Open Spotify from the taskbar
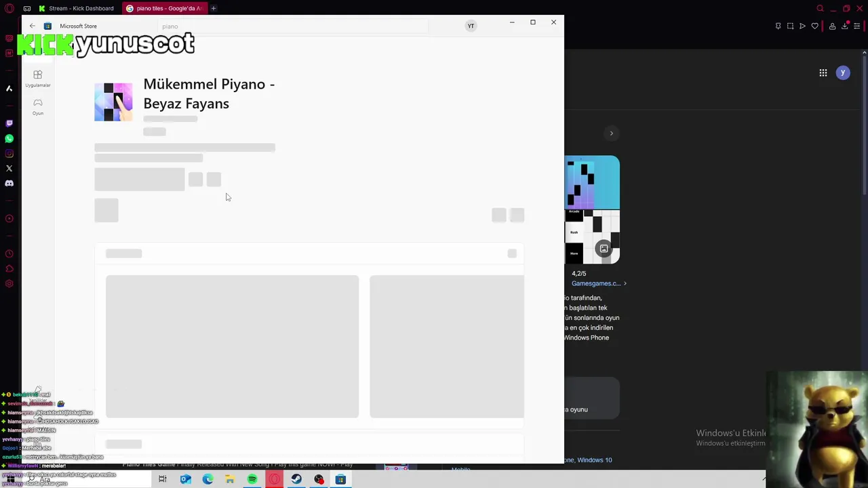 click(x=252, y=479)
